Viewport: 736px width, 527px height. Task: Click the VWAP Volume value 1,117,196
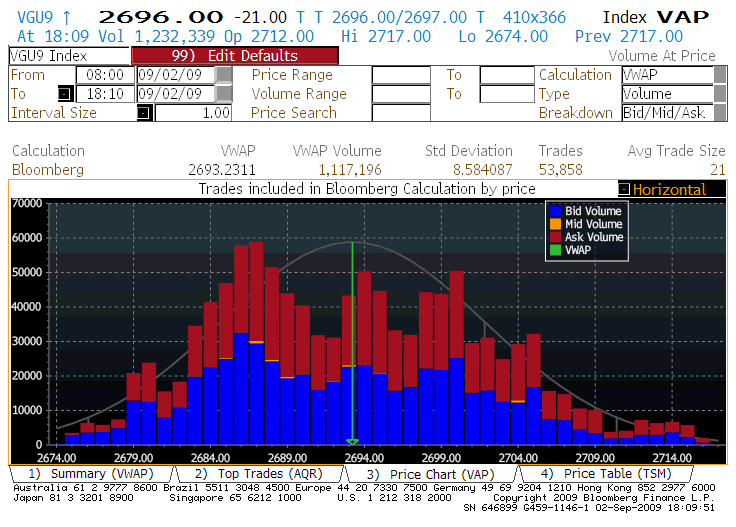pyautogui.click(x=350, y=169)
